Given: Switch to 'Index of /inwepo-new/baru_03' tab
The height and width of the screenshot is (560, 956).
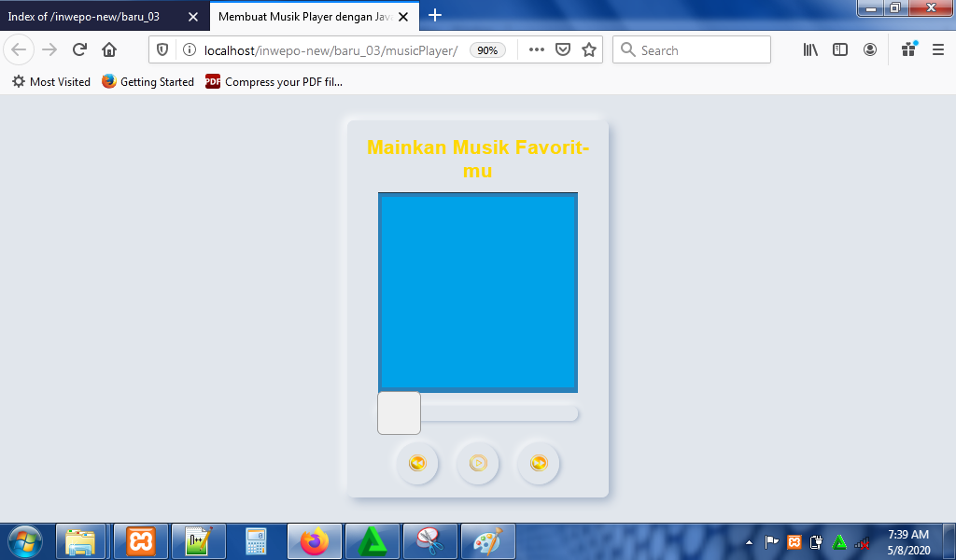Looking at the screenshot, I should point(84,17).
